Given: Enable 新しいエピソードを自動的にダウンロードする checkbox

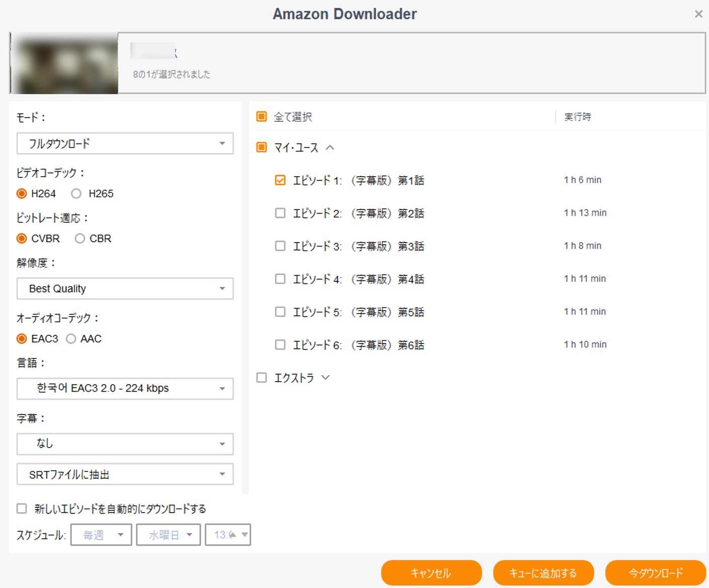Looking at the screenshot, I should 22,508.
